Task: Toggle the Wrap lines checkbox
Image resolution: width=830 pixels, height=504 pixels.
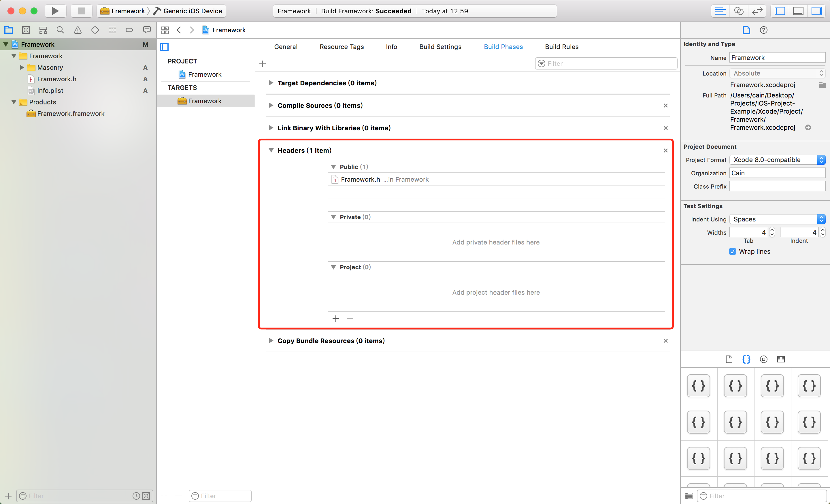Action: point(732,251)
